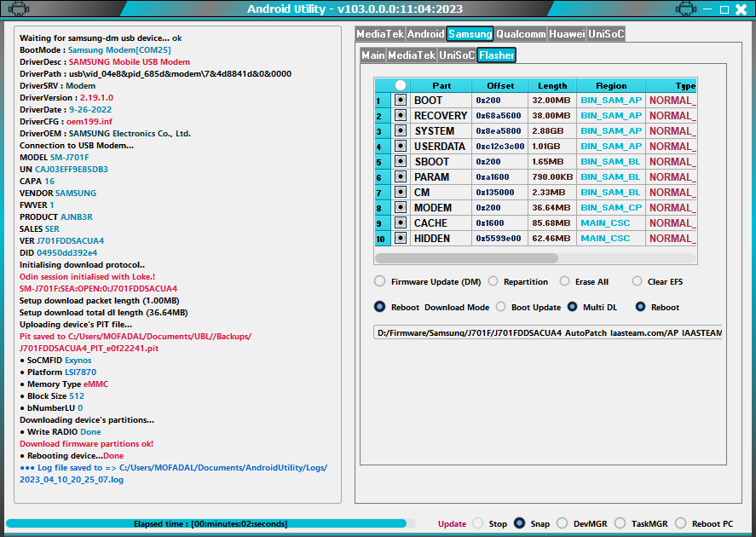Screen dimensions: 756x537
Task: Toggle the checkbox for the SYSTEM partition
Action: (401, 130)
